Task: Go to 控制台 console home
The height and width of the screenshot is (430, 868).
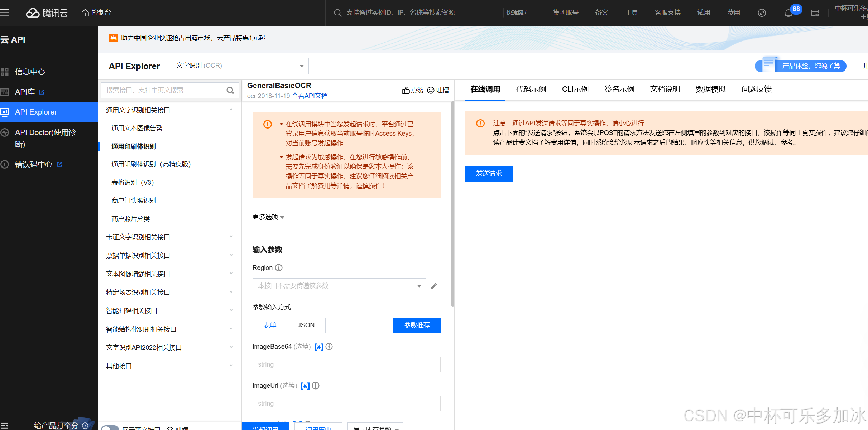Action: [96, 13]
